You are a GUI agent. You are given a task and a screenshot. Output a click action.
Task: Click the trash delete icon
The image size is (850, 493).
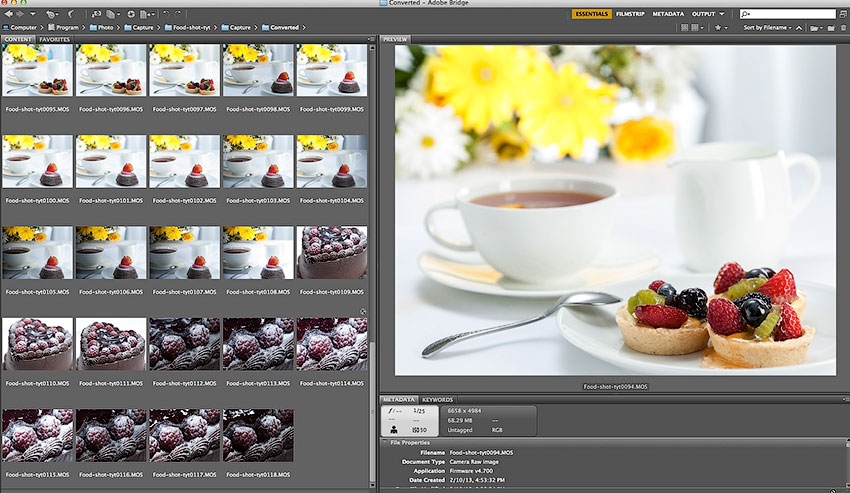pyautogui.click(x=843, y=28)
